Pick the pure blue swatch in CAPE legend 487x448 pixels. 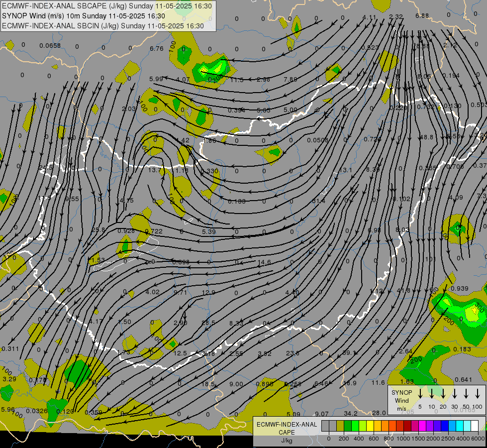444,426
